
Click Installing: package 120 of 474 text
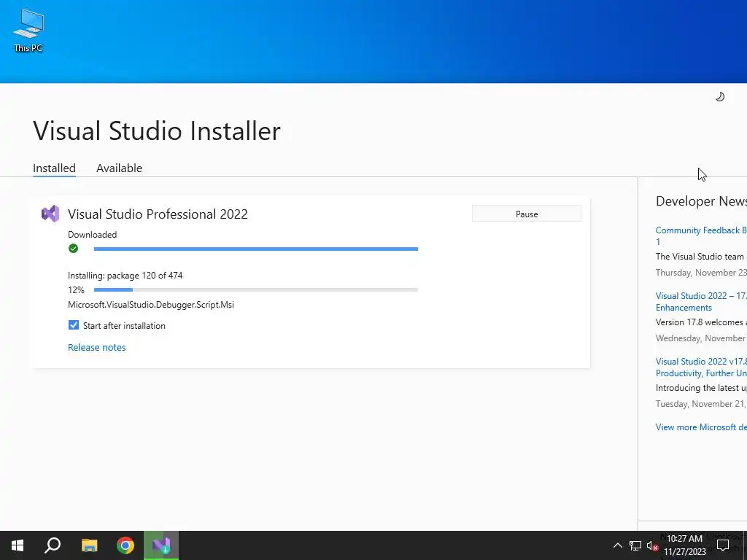tap(125, 275)
